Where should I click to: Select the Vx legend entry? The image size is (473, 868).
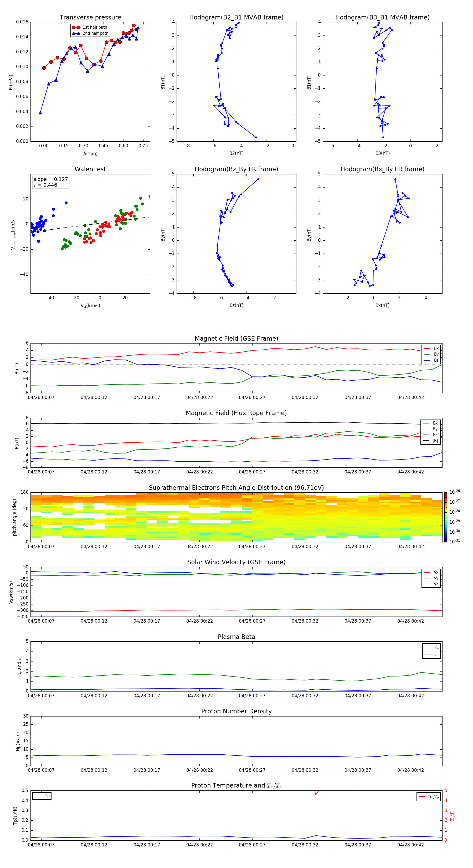[x=431, y=572]
